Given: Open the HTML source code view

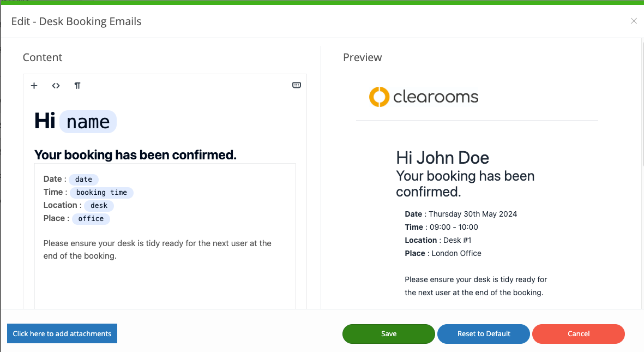Looking at the screenshot, I should coord(56,86).
